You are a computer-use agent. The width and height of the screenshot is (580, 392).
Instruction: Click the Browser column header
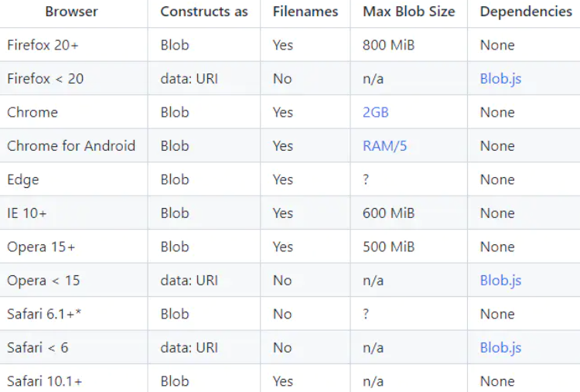click(x=71, y=12)
